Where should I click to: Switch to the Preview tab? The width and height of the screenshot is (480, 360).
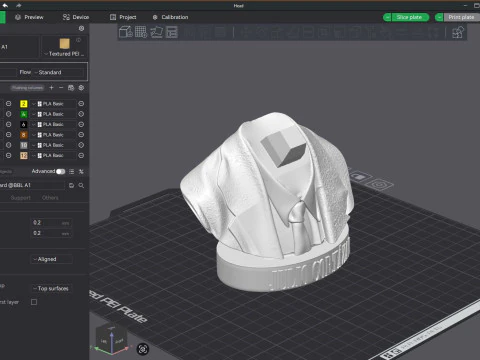click(x=29, y=17)
